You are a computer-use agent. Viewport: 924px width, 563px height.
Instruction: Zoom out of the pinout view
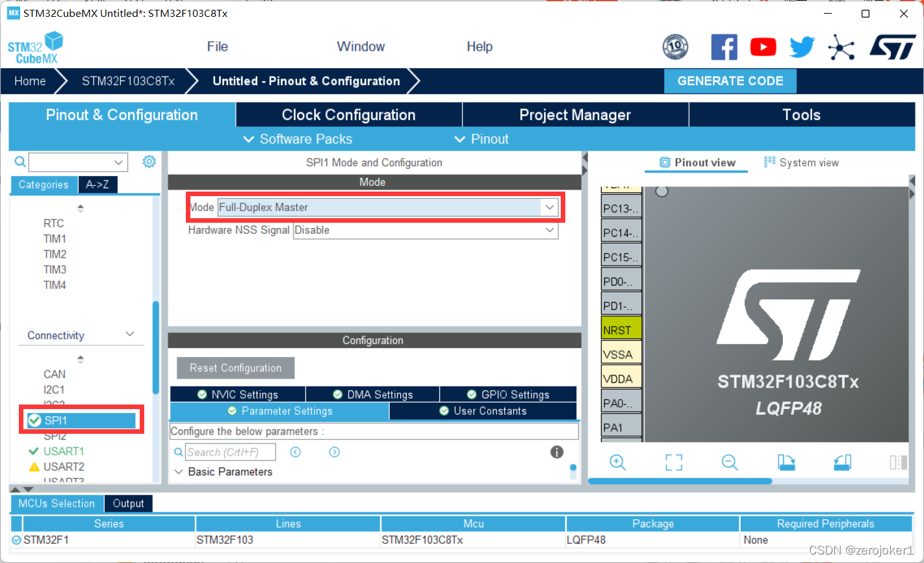click(x=730, y=462)
